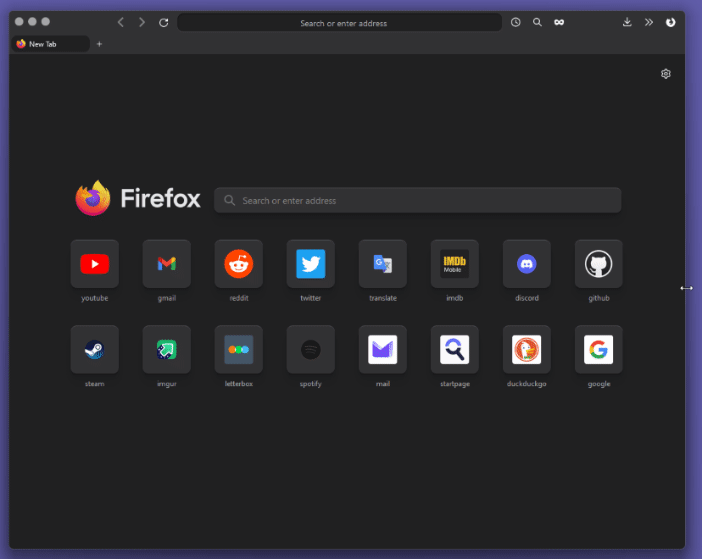The image size is (702, 559).
Task: Click the magnifier inside page search box
Action: (230, 201)
